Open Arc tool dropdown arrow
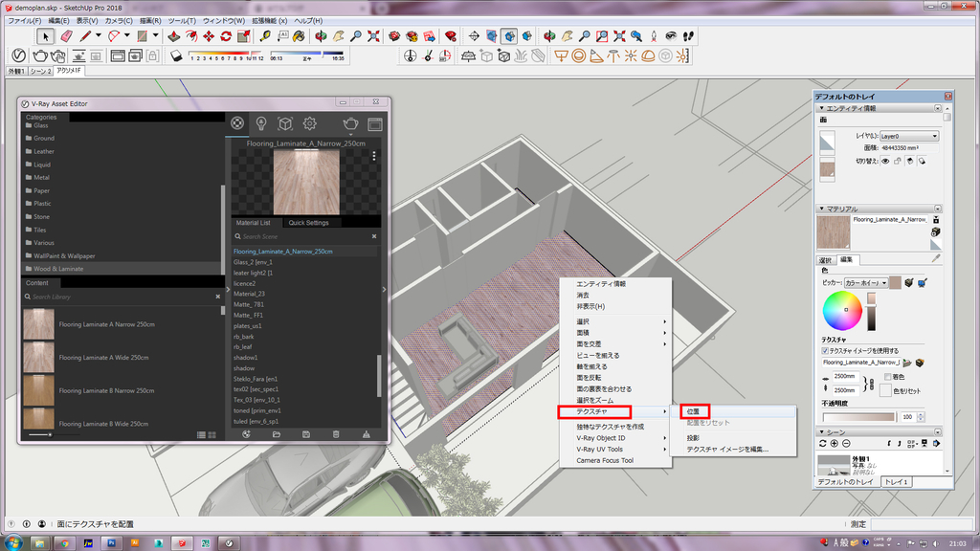The width and height of the screenshot is (980, 551). 127,36
